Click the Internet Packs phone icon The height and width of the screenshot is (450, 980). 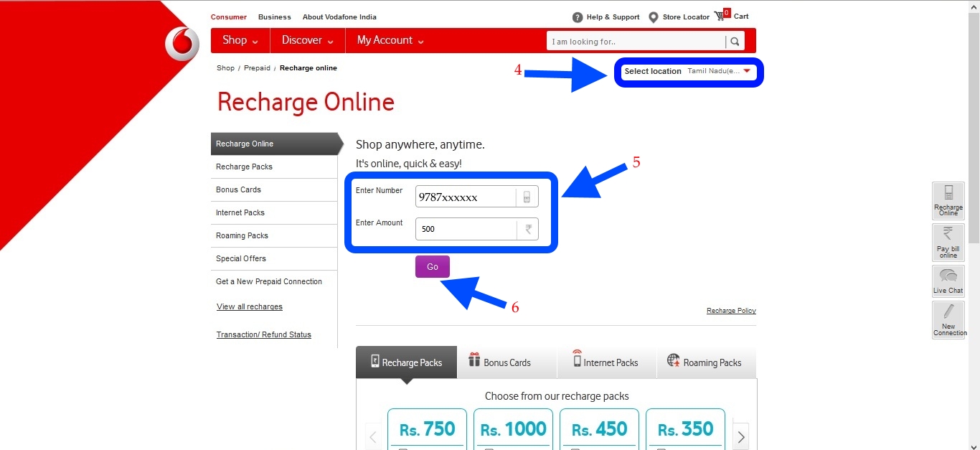(x=577, y=358)
